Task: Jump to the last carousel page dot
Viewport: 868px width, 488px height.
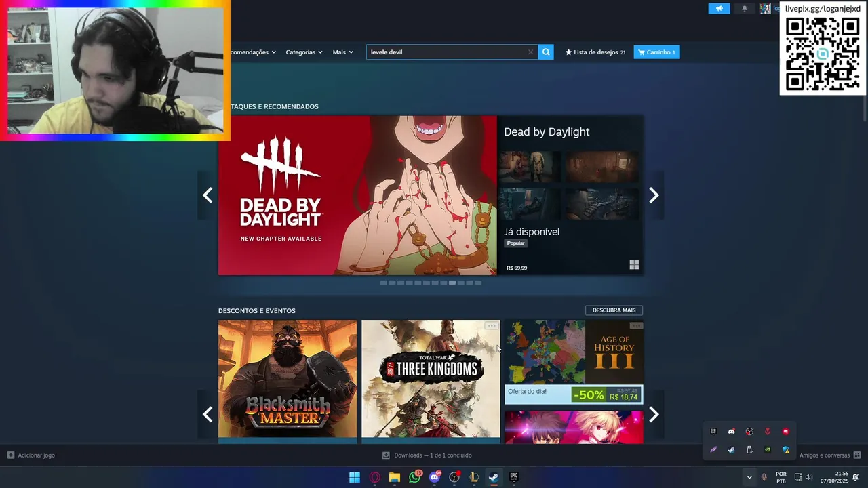Action: click(x=478, y=283)
